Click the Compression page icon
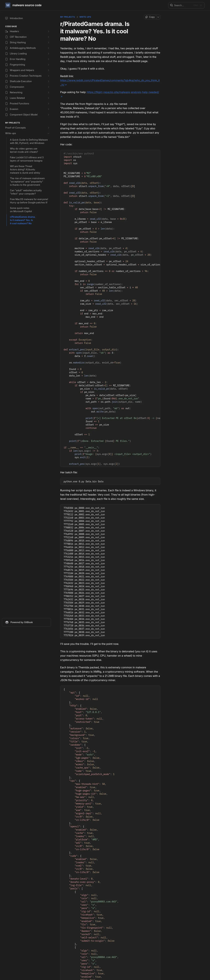Image resolution: width=210 pixels, height=980 pixels. (7, 87)
